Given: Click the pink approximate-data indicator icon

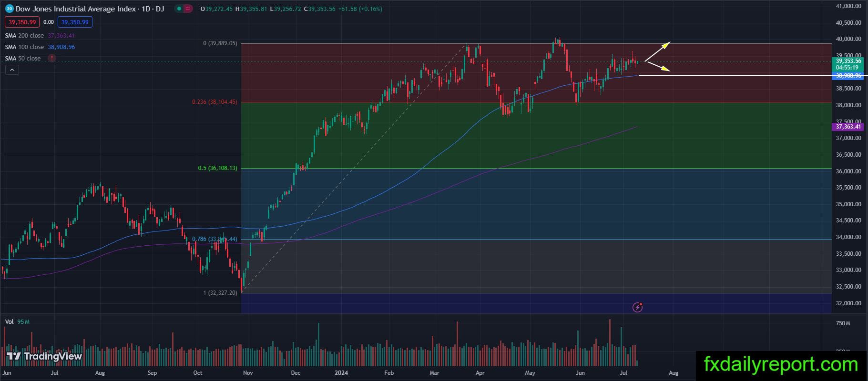Looking at the screenshot, I should [x=187, y=9].
